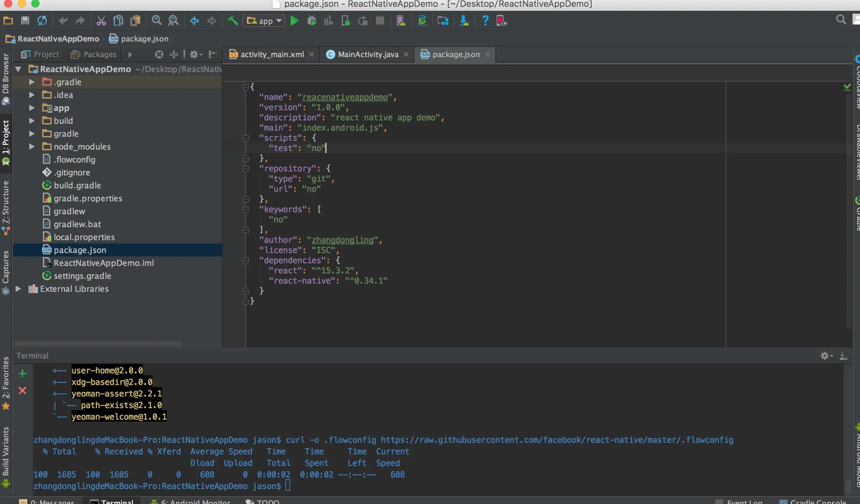
Task: Click the Make Project hammer icon
Action: point(233,20)
